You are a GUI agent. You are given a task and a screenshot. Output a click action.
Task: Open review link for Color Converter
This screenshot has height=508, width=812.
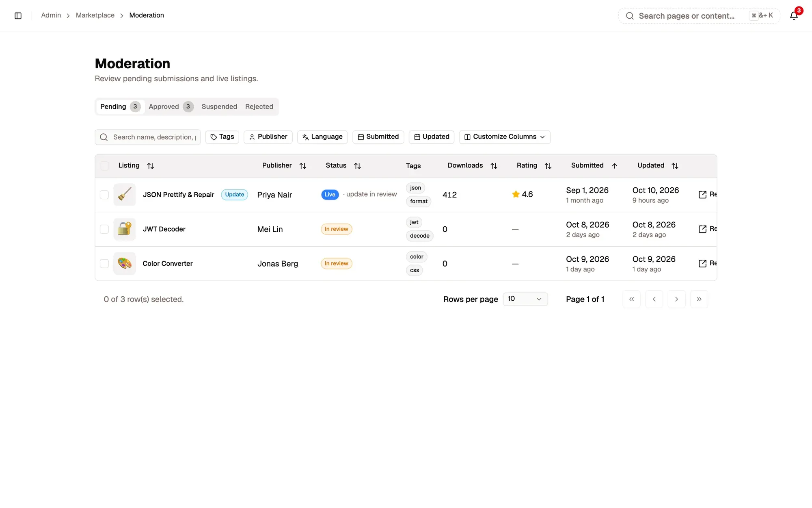tap(708, 263)
